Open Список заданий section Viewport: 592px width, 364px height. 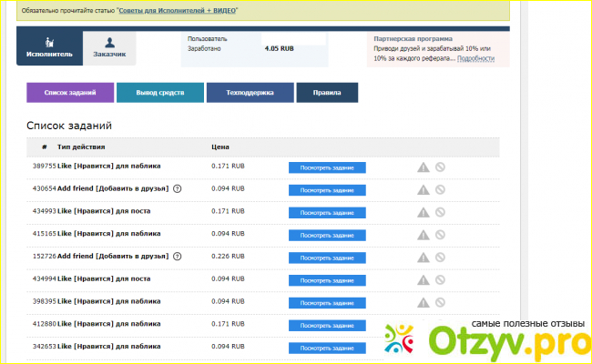[70, 93]
